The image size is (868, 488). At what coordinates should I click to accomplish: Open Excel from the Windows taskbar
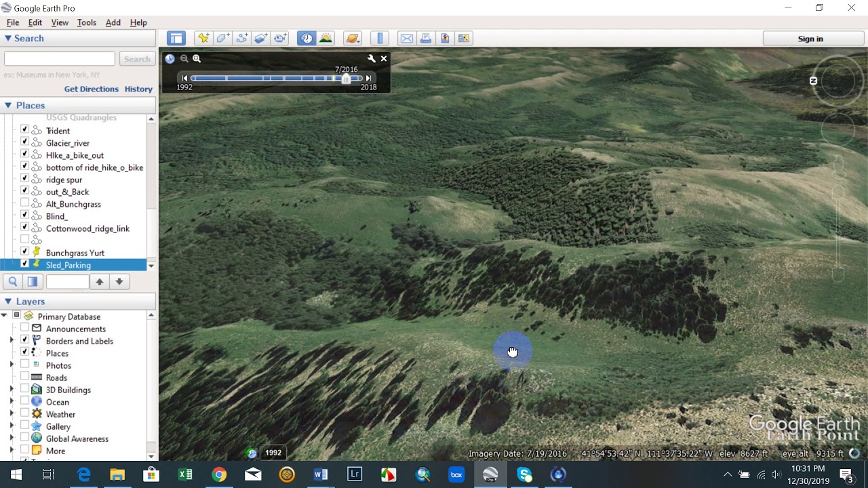[x=185, y=474]
